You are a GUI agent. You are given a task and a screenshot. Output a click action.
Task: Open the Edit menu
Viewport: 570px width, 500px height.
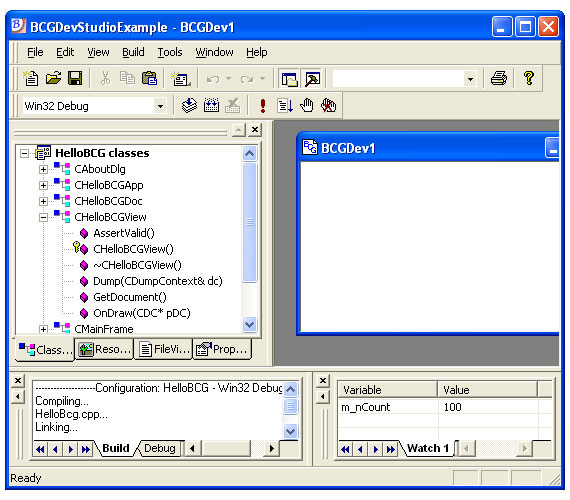point(65,52)
